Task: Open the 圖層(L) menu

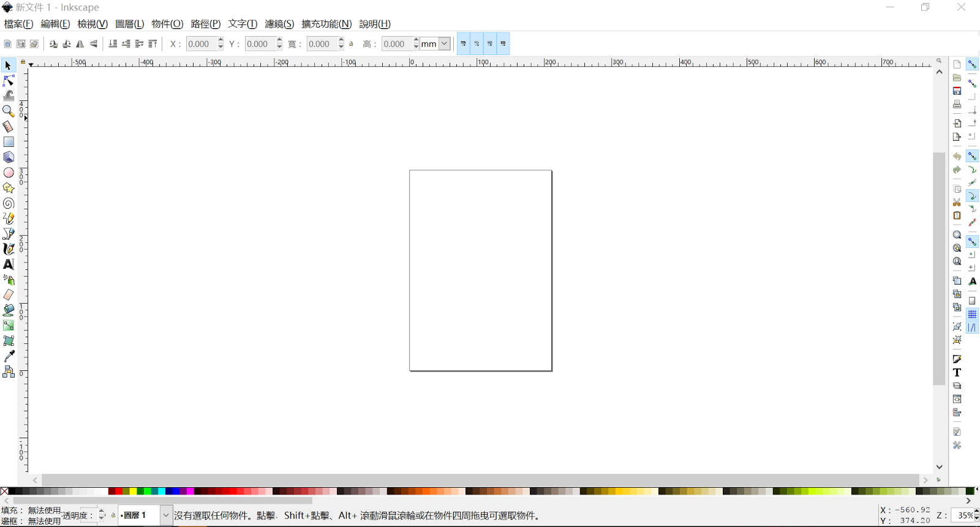Action: 129,24
